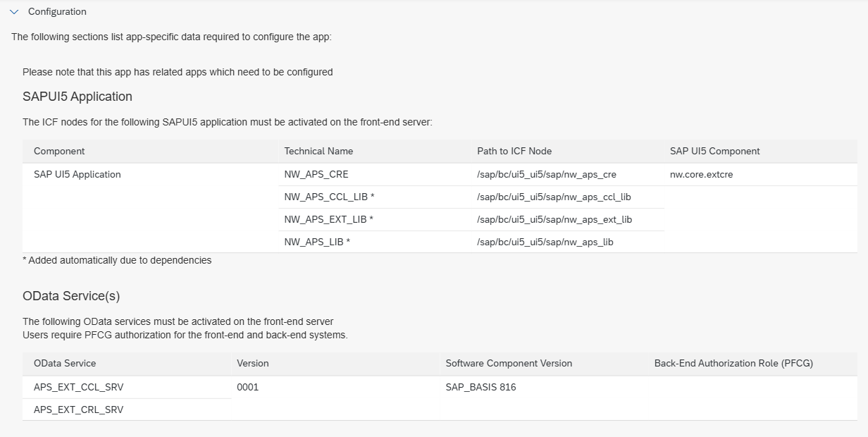Click the Software Component Version header
This screenshot has width=868, height=437.
click(x=509, y=363)
